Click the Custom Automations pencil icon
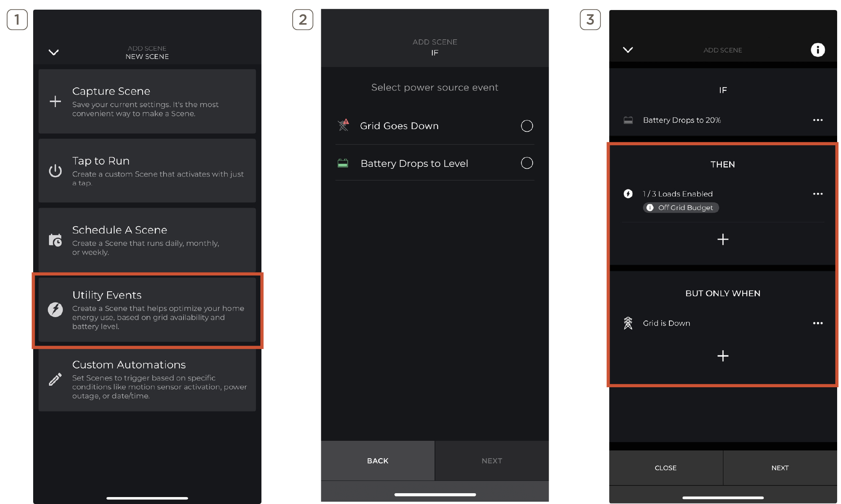 point(55,379)
